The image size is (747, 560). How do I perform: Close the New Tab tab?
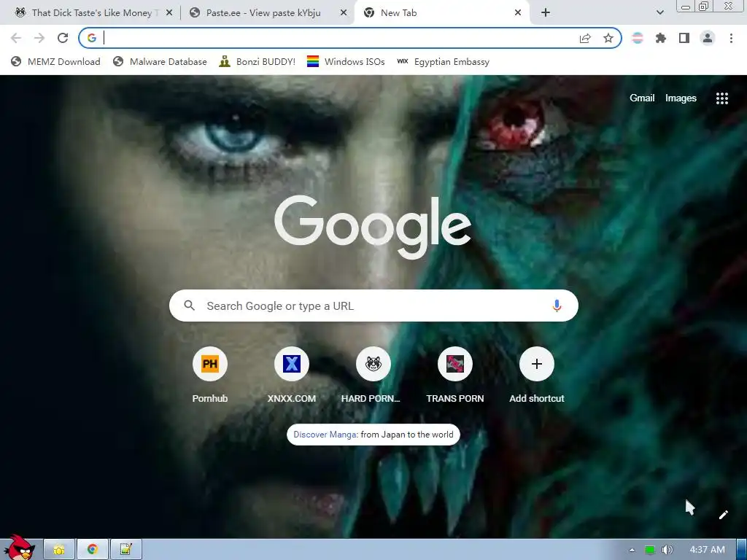tap(518, 13)
